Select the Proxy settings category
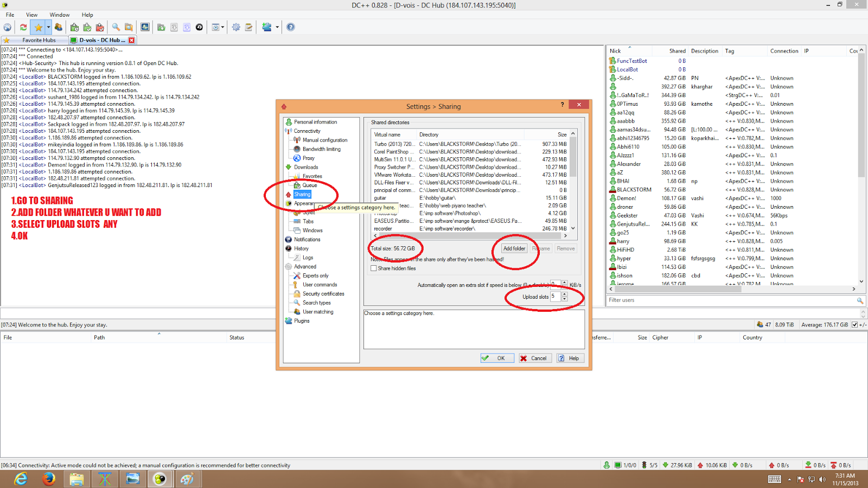The height and width of the screenshot is (488, 868). tap(308, 158)
